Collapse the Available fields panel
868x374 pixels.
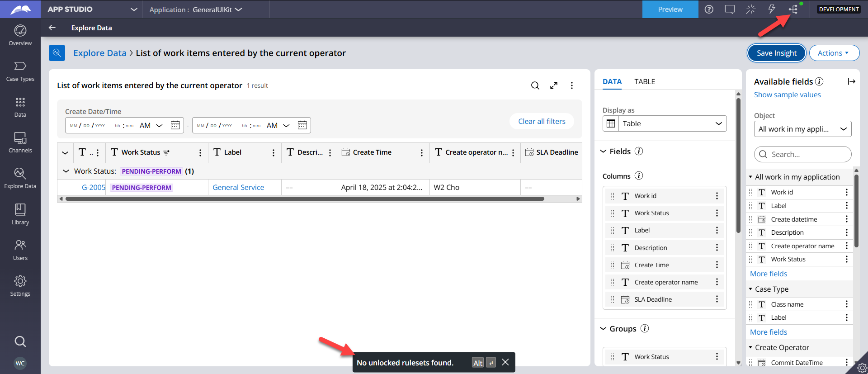pyautogui.click(x=851, y=81)
